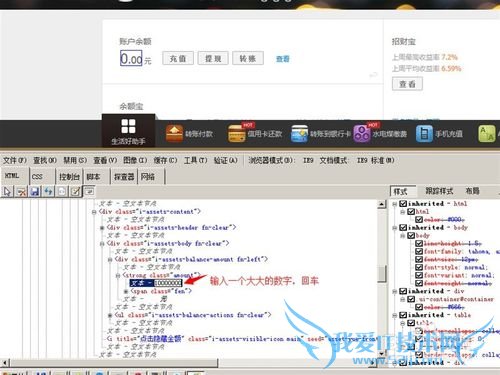Click the text node value edit field

click(168, 283)
